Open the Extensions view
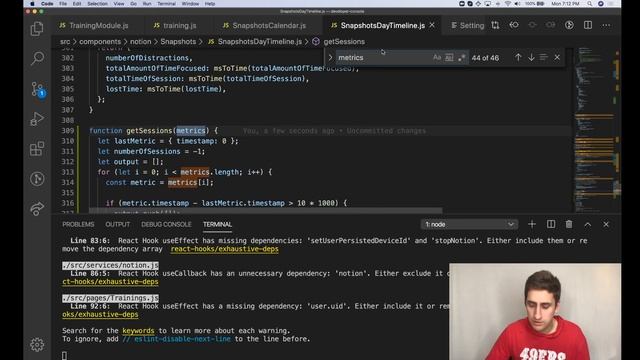Screen dimensions: 640x360 [37, 149]
